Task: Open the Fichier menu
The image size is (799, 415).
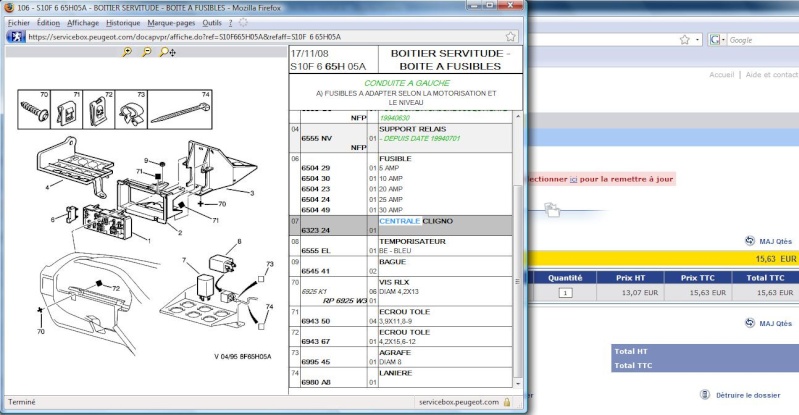Action: pos(19,23)
